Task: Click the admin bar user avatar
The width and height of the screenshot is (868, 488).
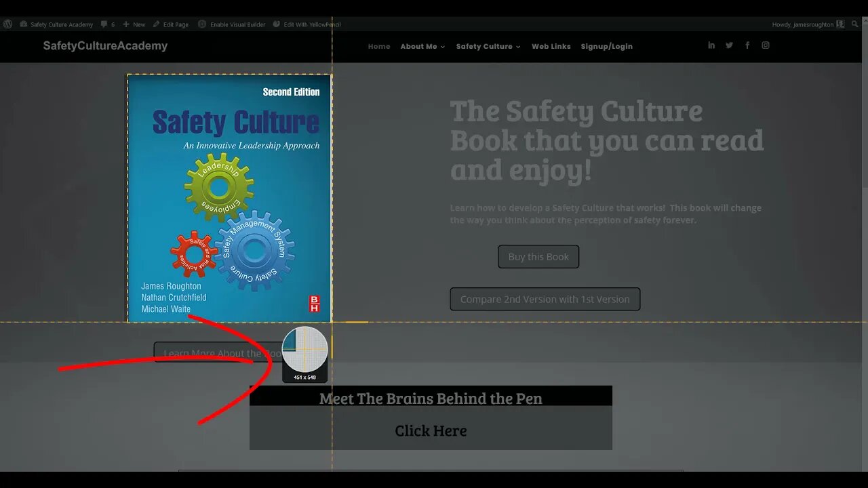Action: pyautogui.click(x=840, y=24)
